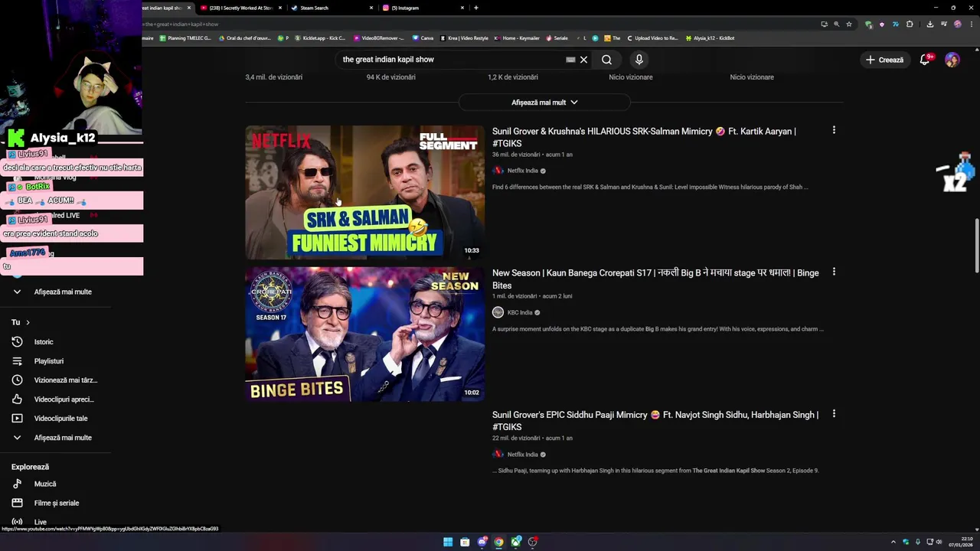Click the YouTube search magnifier button
The height and width of the screenshot is (551, 980).
[606, 60]
